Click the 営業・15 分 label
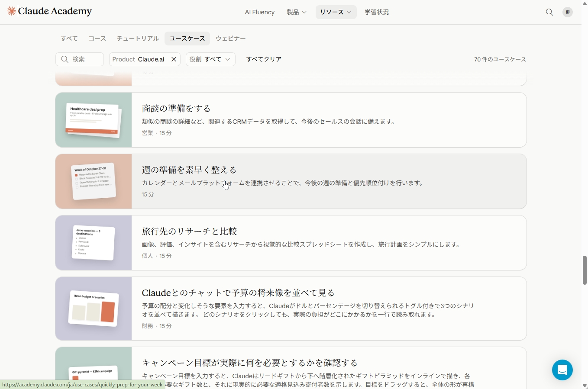The width and height of the screenshot is (588, 389). coord(157,133)
